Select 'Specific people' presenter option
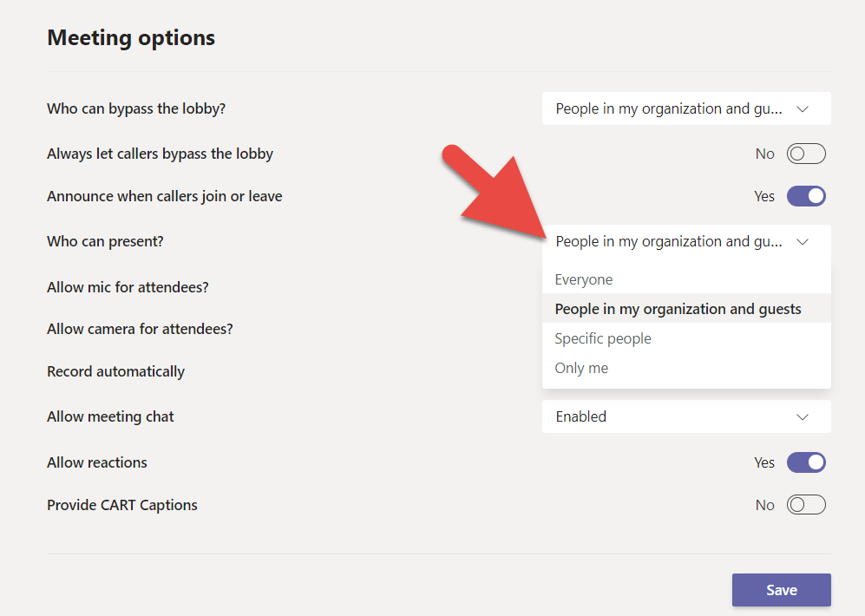Screen dimensions: 865x616 click(603, 338)
